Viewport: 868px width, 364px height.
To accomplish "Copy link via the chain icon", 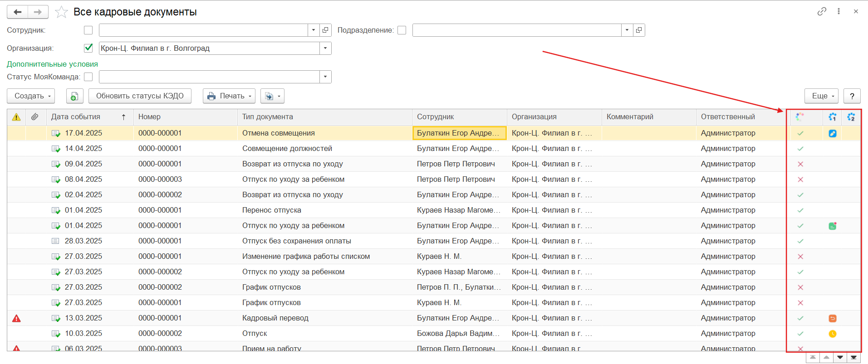I will (822, 12).
